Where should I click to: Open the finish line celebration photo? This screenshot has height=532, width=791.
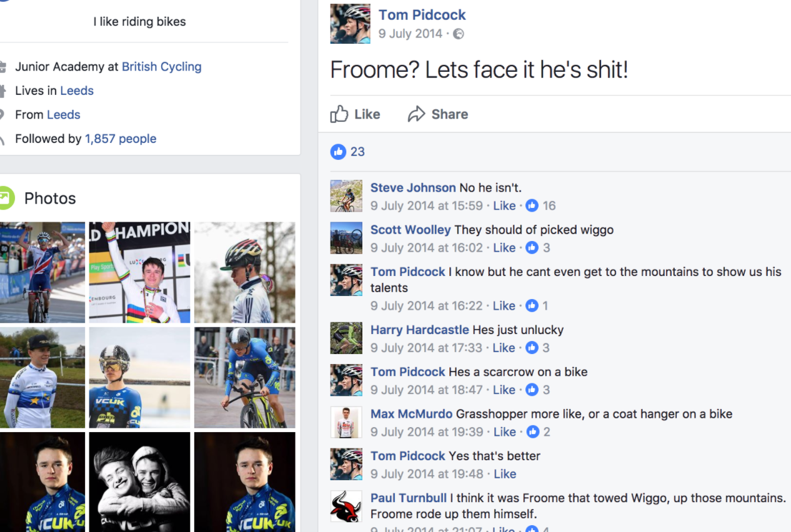click(42, 272)
